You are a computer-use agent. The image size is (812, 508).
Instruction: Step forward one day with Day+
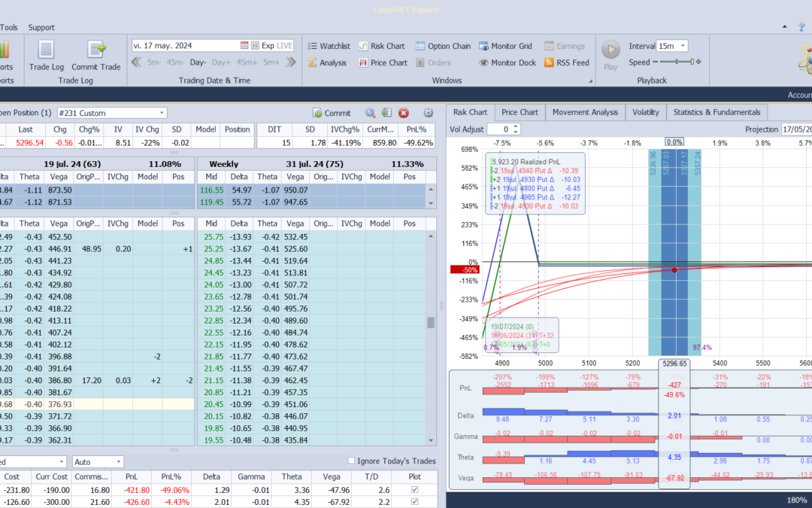click(x=221, y=62)
